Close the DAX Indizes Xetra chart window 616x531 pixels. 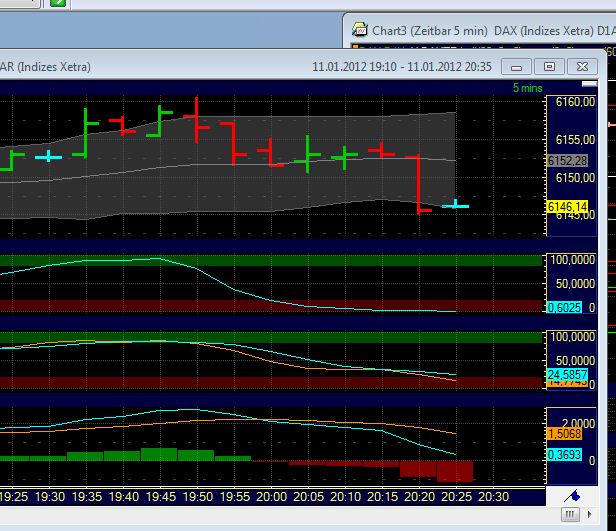point(582,67)
